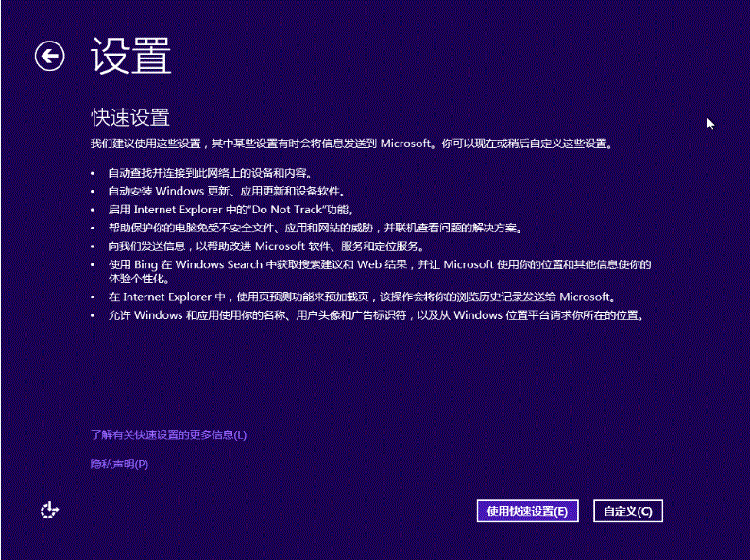
Task: Open the Ease of Access icon
Action: tap(49, 511)
